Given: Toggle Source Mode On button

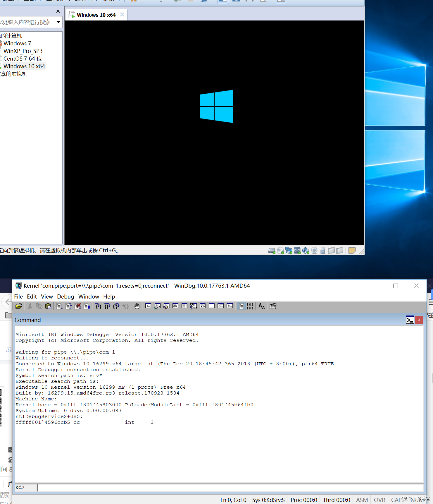Looking at the screenshot, I should point(241,306).
